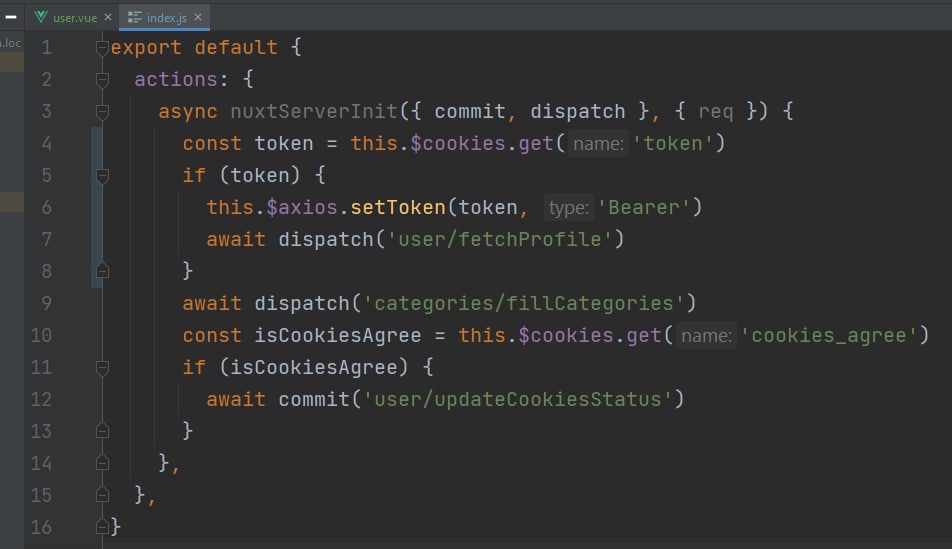Click the 'type:' parameter hint
Screen dimensions: 952x549
(568, 208)
